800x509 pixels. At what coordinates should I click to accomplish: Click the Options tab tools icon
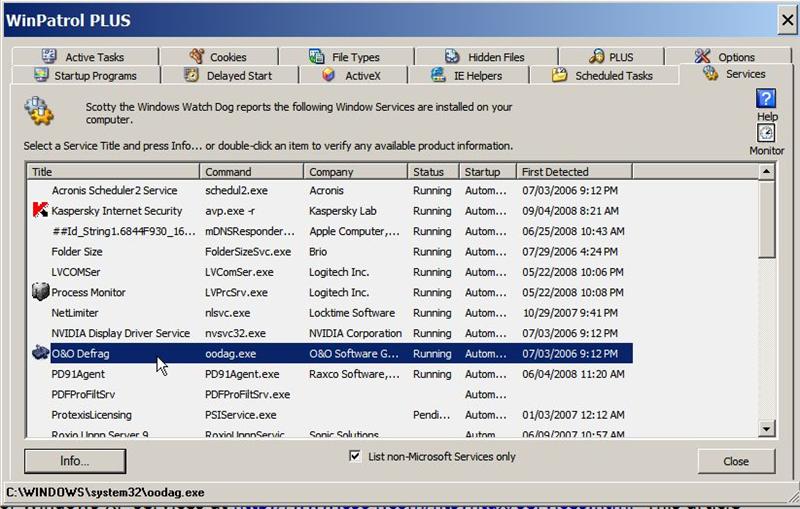click(703, 56)
